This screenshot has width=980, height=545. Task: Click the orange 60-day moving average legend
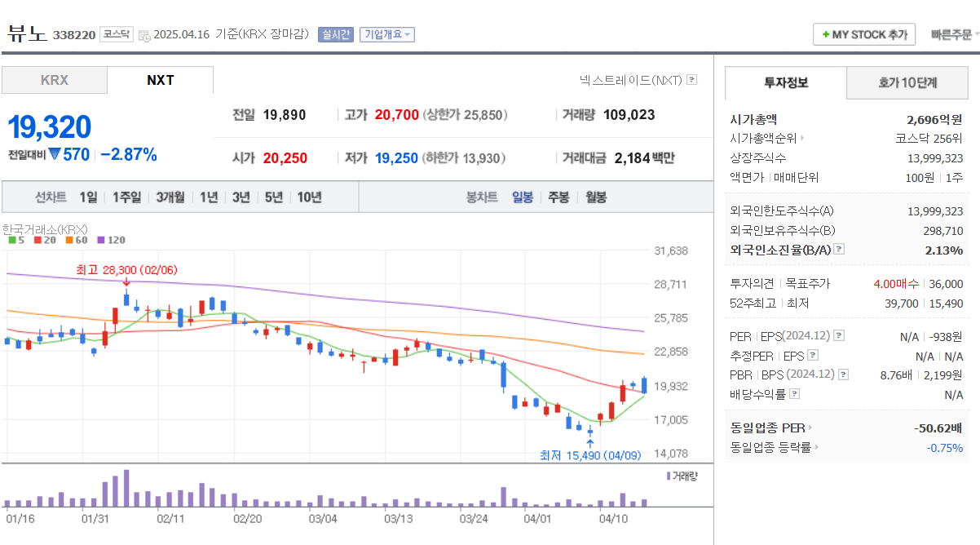click(x=76, y=240)
